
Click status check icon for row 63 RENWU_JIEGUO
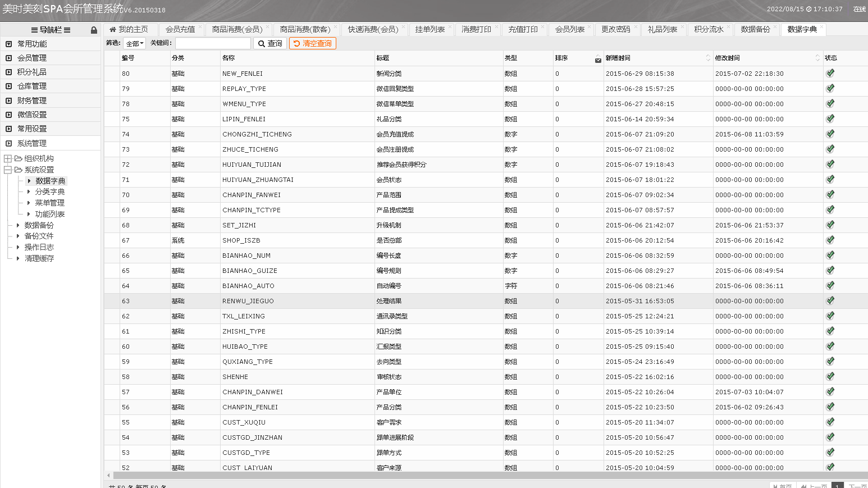click(x=830, y=300)
